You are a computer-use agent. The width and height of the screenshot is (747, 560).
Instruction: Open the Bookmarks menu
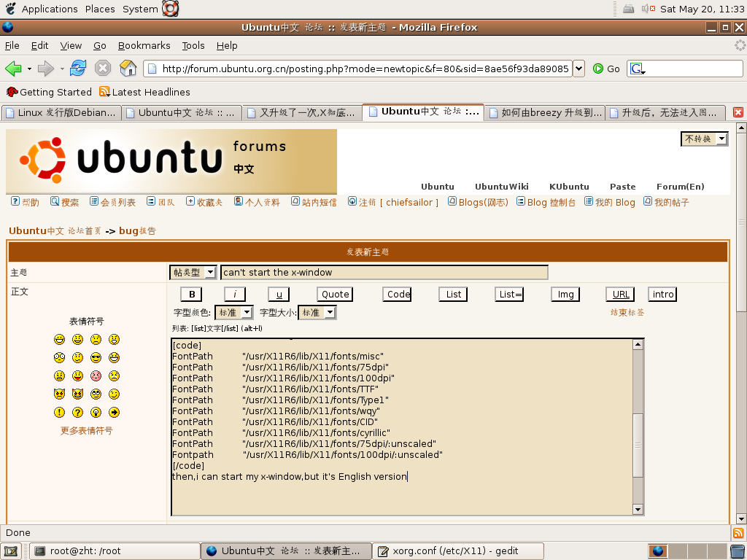coord(144,46)
